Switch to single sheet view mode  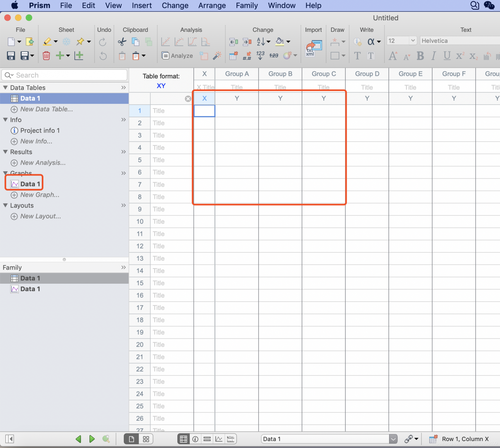click(x=131, y=439)
